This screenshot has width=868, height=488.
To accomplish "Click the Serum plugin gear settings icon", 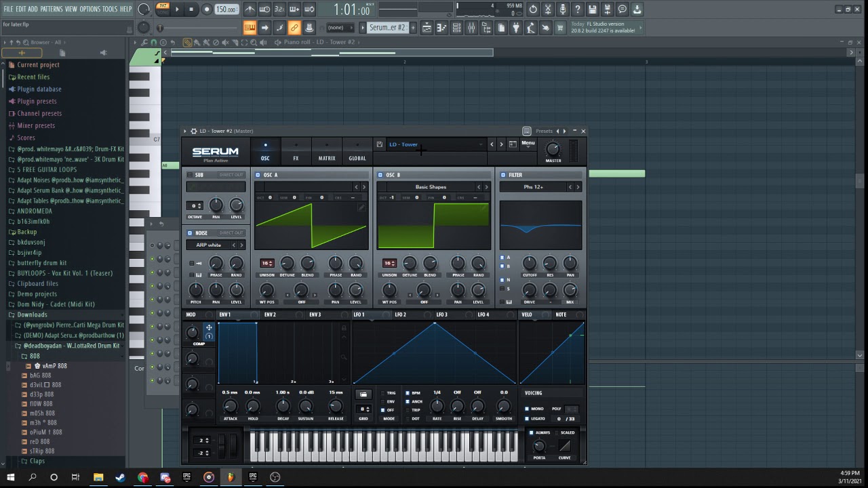I will click(x=194, y=131).
